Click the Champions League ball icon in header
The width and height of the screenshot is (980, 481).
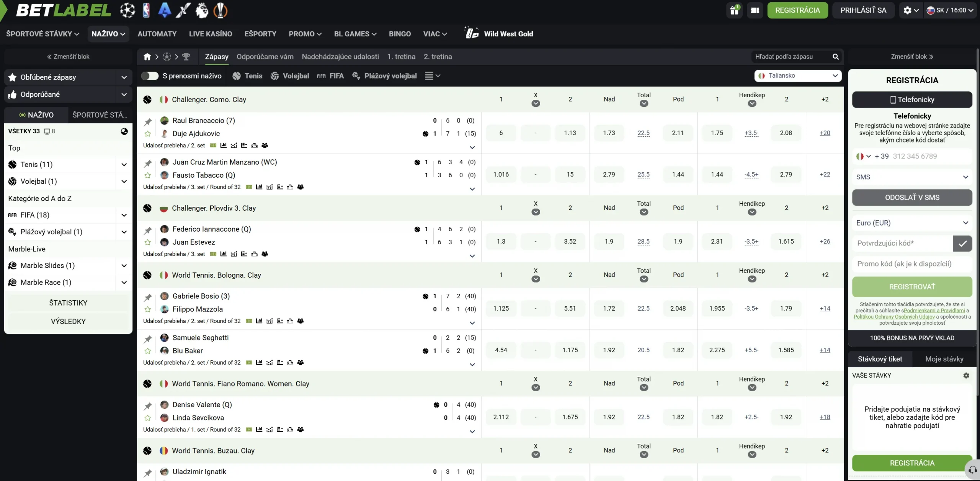tap(127, 10)
